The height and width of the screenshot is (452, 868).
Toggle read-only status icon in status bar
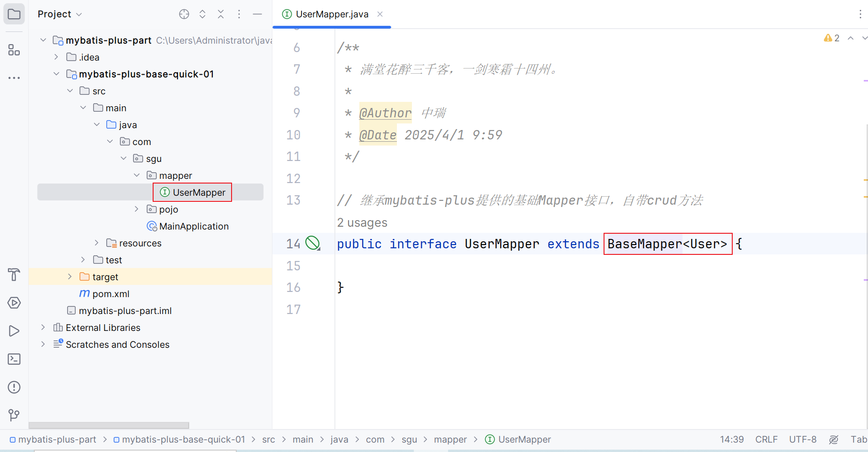pyautogui.click(x=834, y=439)
